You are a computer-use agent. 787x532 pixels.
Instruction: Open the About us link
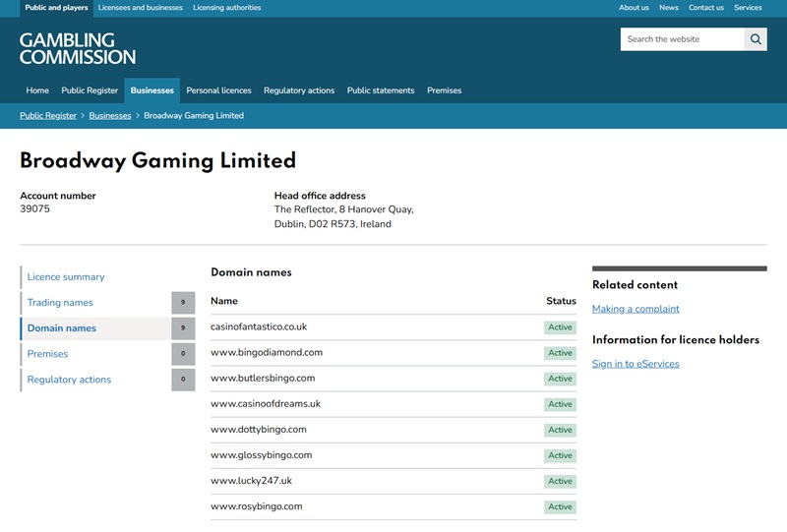pyautogui.click(x=634, y=8)
